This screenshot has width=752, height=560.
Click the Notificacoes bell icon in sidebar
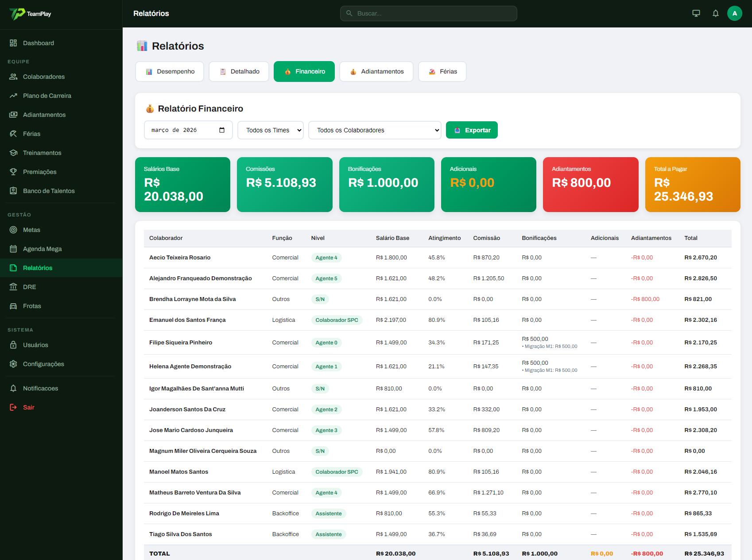point(13,388)
